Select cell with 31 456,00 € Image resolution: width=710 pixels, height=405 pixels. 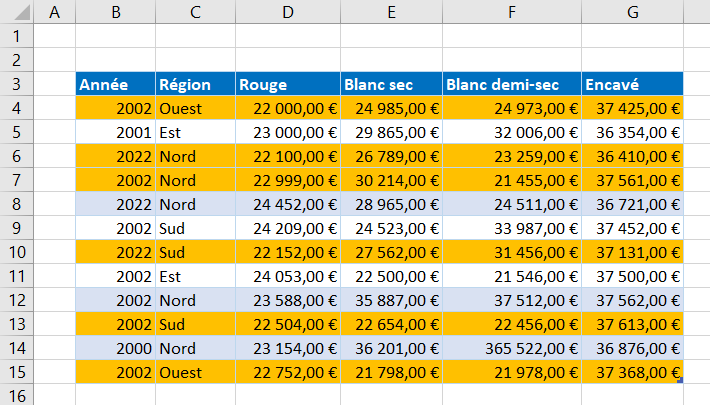pyautogui.click(x=512, y=252)
